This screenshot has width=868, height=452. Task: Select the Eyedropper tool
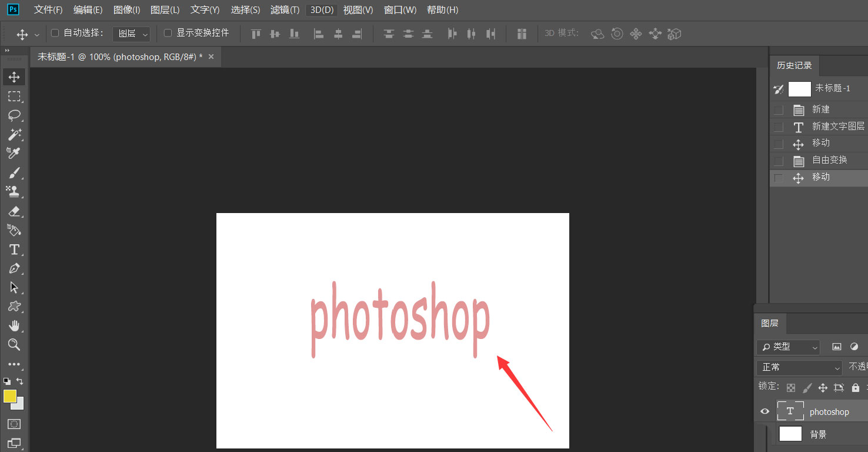pyautogui.click(x=14, y=154)
